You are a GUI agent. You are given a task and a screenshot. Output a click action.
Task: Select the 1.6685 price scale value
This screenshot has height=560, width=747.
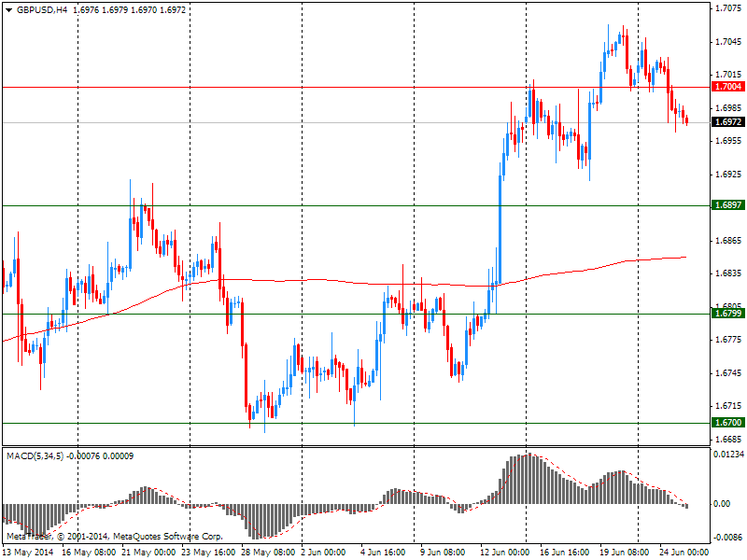click(x=728, y=439)
